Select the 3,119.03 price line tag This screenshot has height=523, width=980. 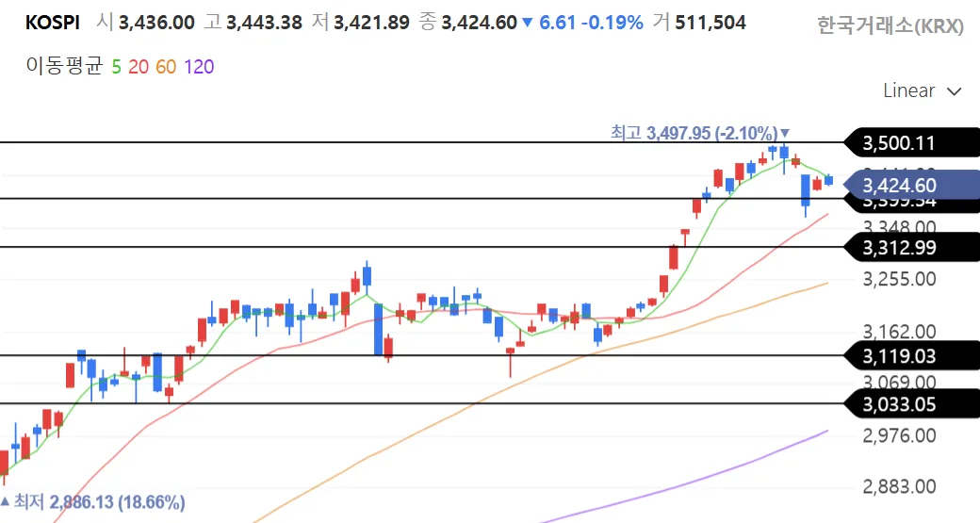(x=899, y=355)
